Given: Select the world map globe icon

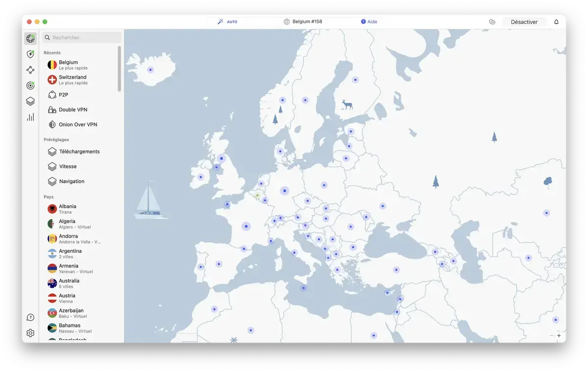Looking at the screenshot, I should tap(30, 38).
